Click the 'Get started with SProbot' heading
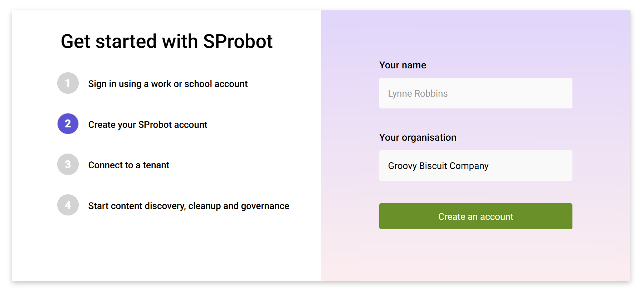 point(167,41)
